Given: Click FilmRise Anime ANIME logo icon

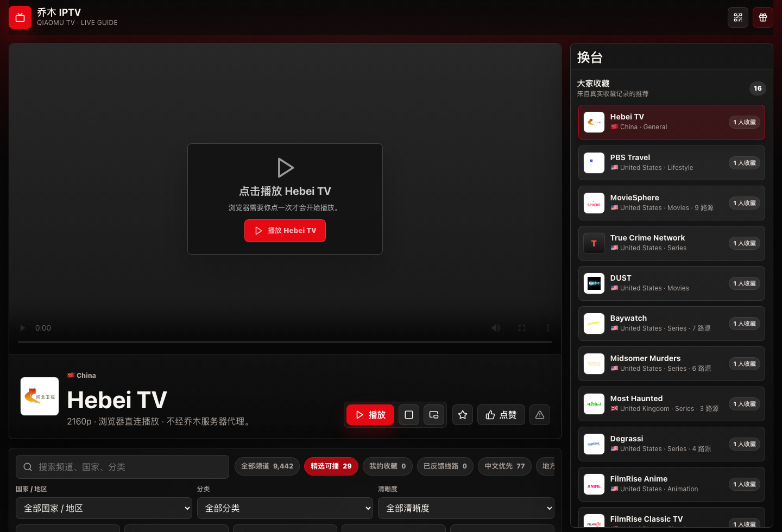Looking at the screenshot, I should (594, 484).
